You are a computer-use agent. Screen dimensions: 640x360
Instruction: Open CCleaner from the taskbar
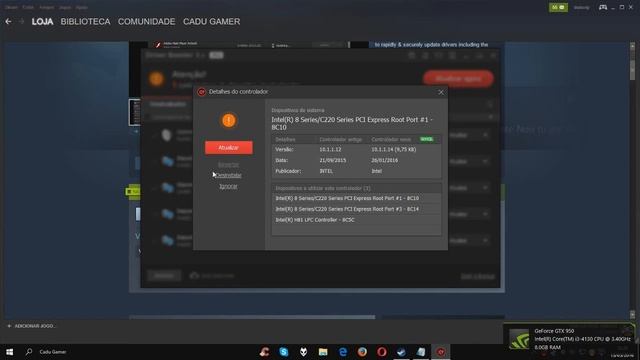pyautogui.click(x=264, y=352)
